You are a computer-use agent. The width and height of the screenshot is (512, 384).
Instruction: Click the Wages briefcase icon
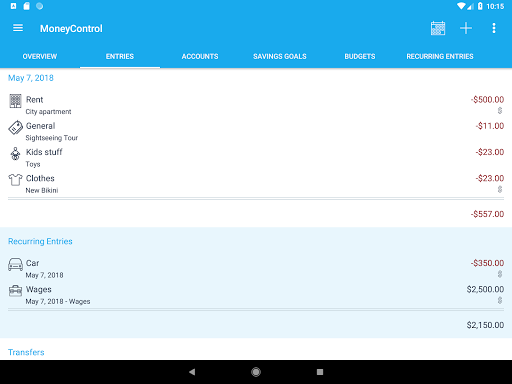pyautogui.click(x=15, y=291)
